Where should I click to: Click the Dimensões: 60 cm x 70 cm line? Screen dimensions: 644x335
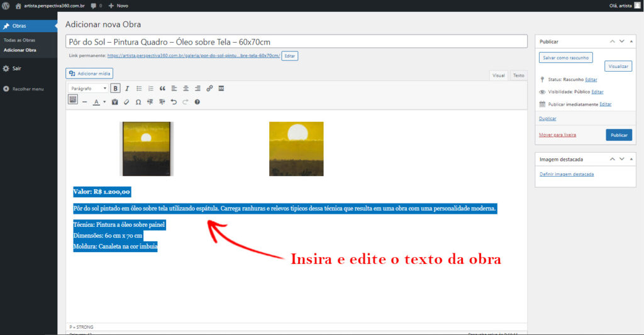[108, 236]
